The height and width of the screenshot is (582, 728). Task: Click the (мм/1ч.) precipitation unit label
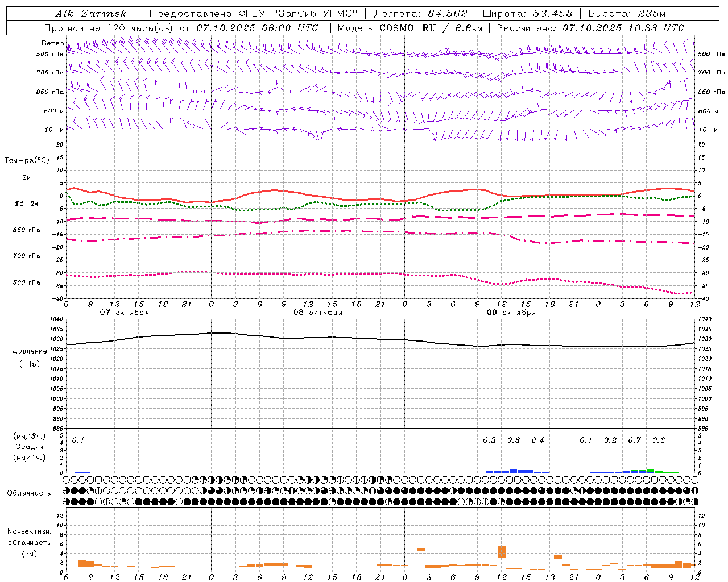point(29,458)
